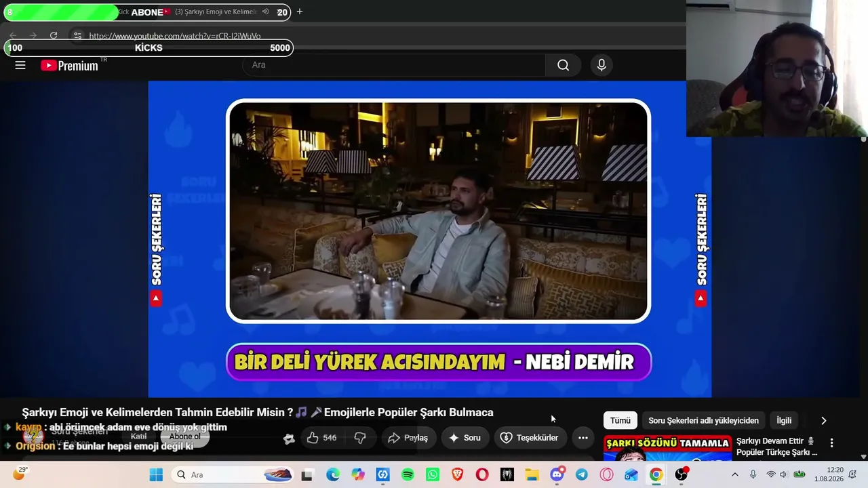Open the Windows Start menu
This screenshot has height=488, width=868.
click(156, 474)
